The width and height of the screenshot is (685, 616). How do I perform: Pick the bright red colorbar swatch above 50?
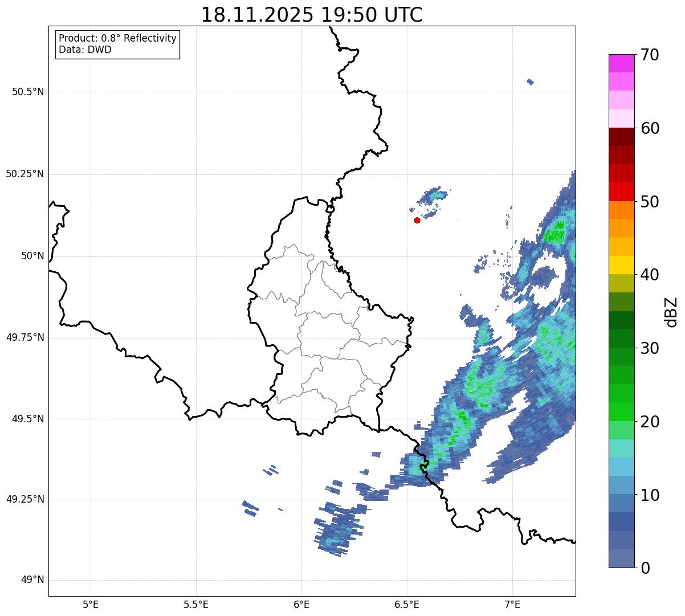pyautogui.click(x=622, y=191)
